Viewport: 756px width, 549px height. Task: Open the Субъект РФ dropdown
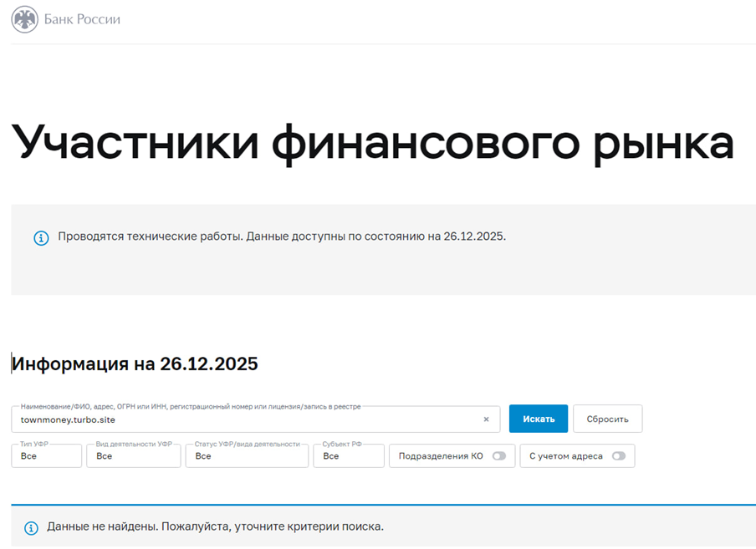pos(349,455)
